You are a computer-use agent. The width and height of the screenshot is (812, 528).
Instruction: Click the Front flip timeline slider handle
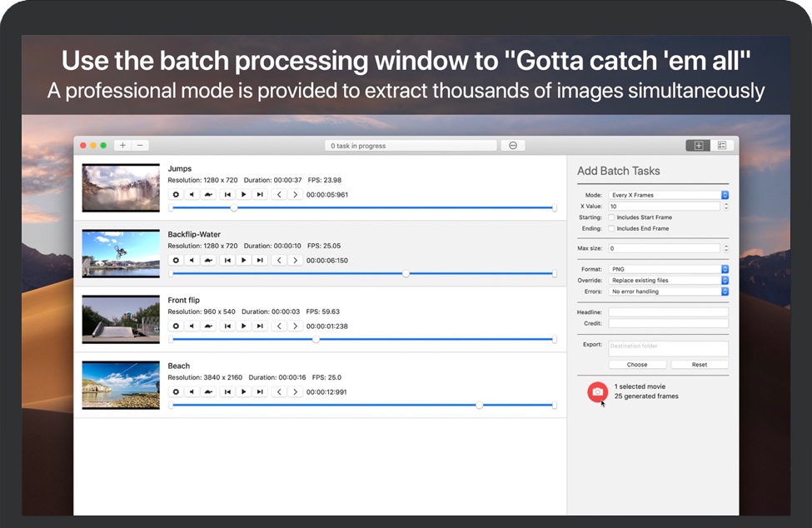316,339
